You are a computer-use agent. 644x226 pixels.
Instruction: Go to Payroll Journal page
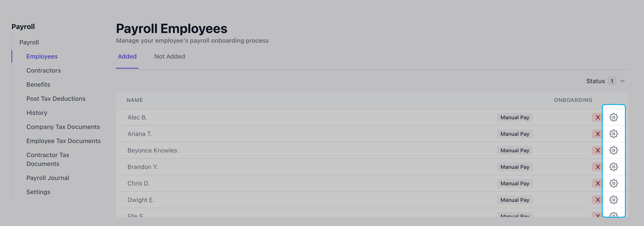click(47, 178)
